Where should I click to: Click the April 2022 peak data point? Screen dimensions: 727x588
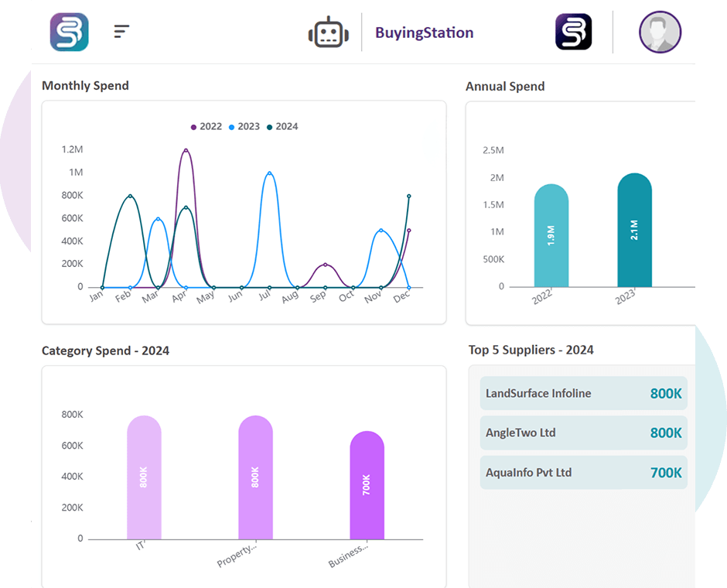pos(186,150)
